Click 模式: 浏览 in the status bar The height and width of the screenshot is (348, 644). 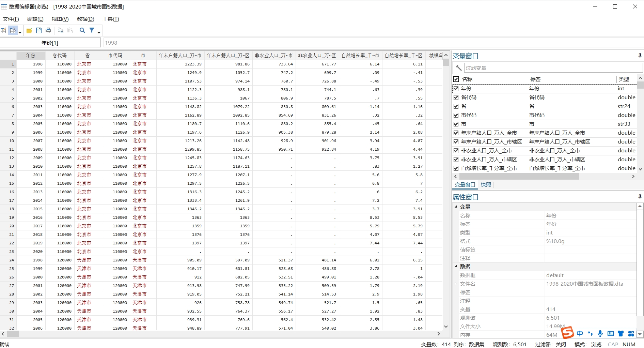[x=588, y=344]
